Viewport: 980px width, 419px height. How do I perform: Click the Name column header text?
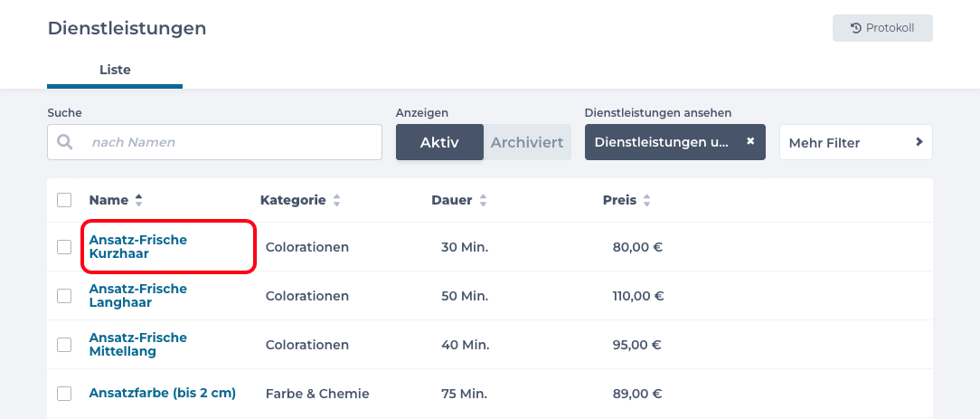pyautogui.click(x=108, y=200)
